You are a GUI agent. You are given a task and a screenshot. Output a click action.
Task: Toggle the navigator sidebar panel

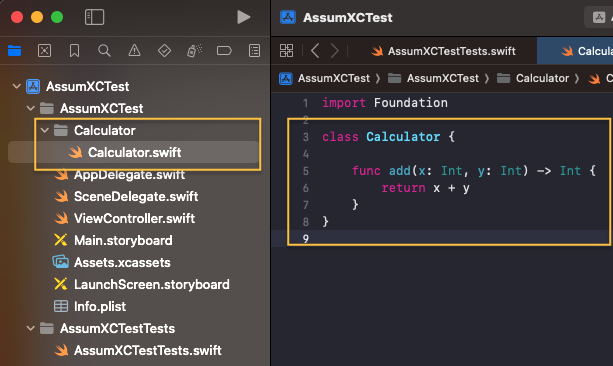point(94,17)
